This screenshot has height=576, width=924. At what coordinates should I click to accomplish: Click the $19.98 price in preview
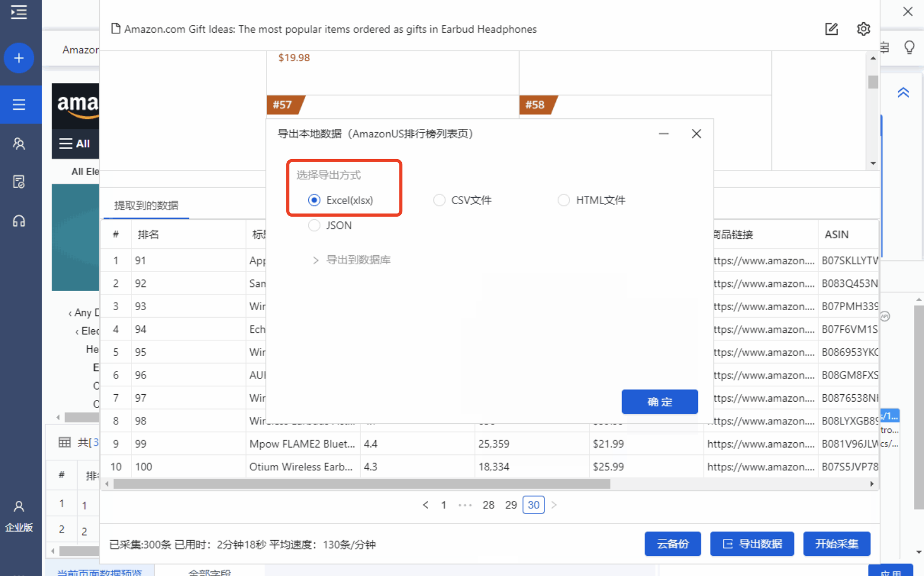pos(294,58)
